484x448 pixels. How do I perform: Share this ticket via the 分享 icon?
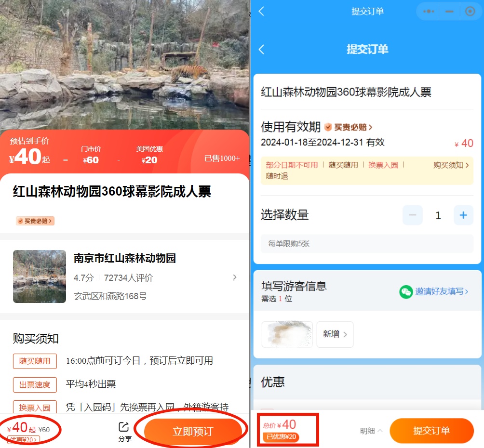[x=125, y=432]
